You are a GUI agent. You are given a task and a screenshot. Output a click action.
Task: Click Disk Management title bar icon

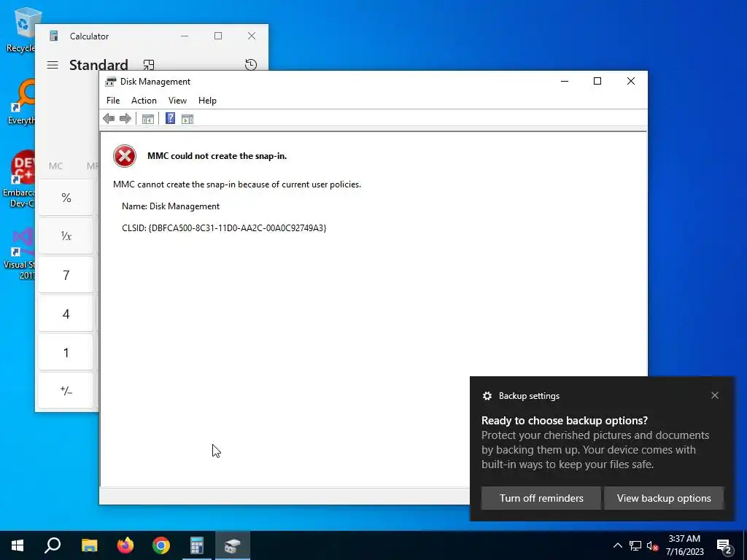pos(110,82)
